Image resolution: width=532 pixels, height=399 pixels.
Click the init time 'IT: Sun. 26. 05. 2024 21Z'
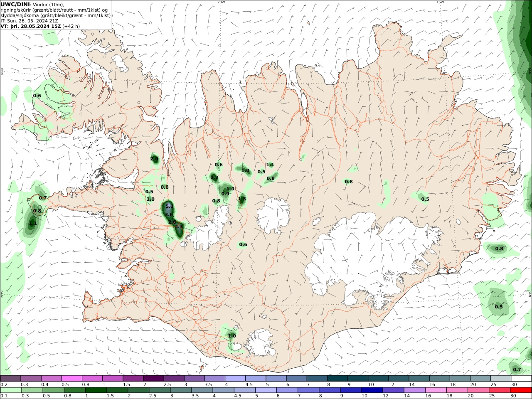click(x=29, y=21)
